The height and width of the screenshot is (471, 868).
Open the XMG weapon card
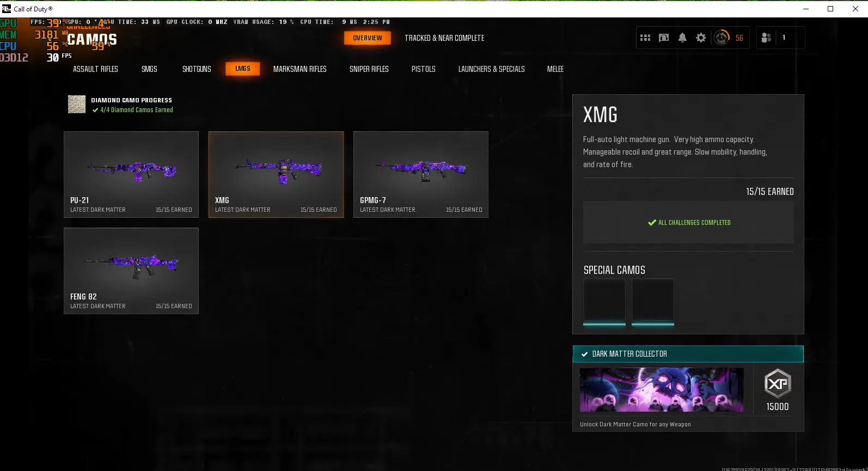(276, 174)
